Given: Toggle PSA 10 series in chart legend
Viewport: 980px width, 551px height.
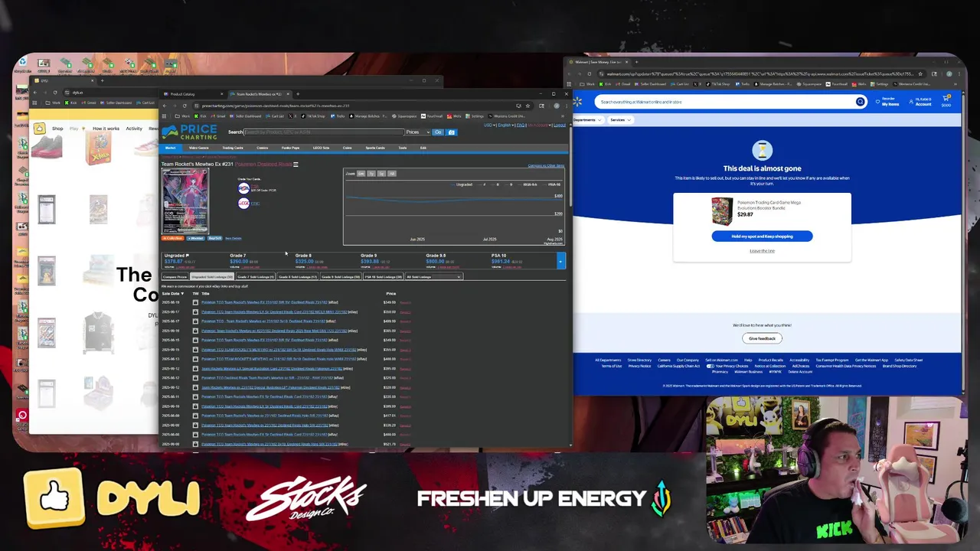Looking at the screenshot, I should point(552,184).
